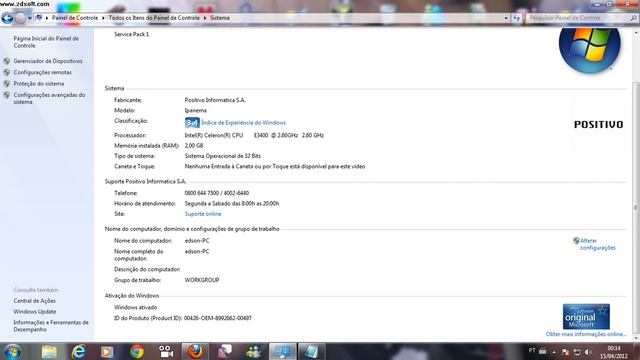
Task: Select the Control Panel System taskbar button
Action: click(282, 351)
